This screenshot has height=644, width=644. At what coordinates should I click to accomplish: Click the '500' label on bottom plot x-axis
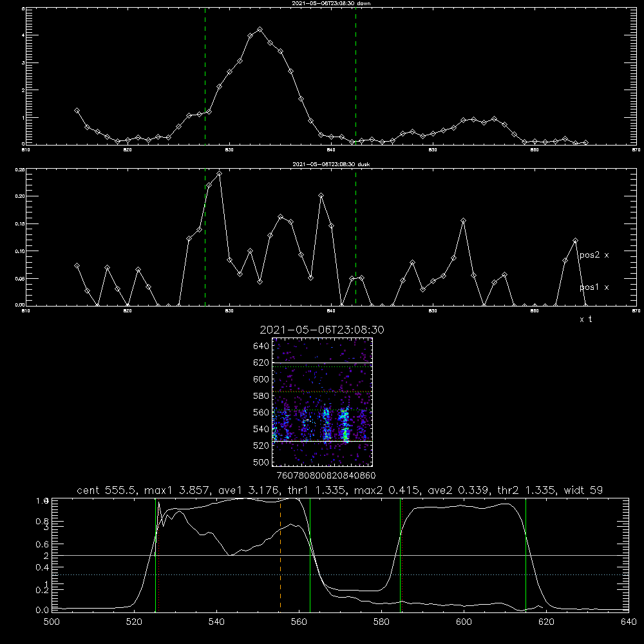52,622
